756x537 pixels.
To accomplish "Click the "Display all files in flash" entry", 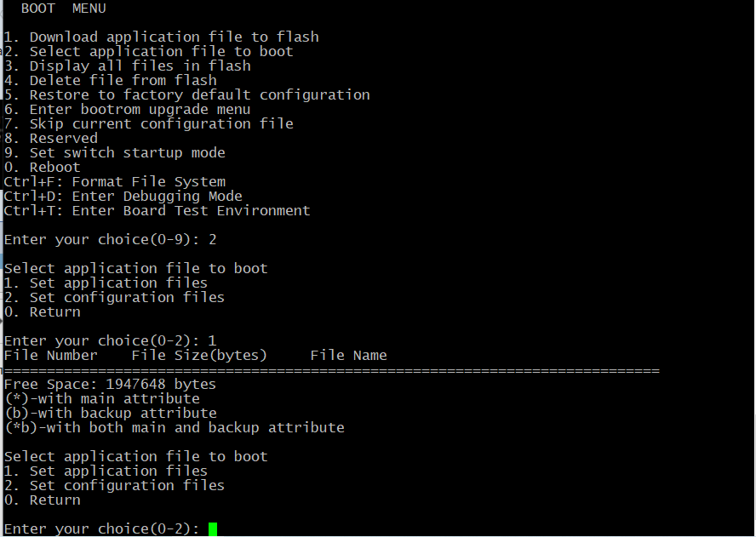I will click(128, 66).
